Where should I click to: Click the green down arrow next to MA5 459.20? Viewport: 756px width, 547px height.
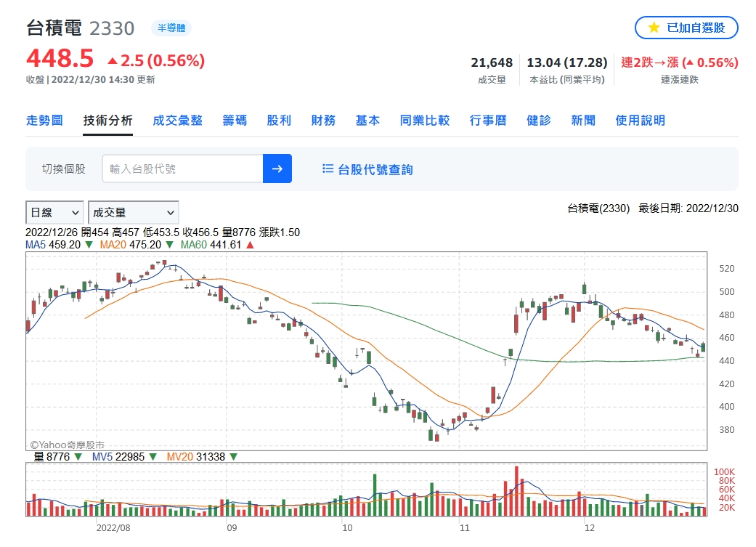(89, 245)
